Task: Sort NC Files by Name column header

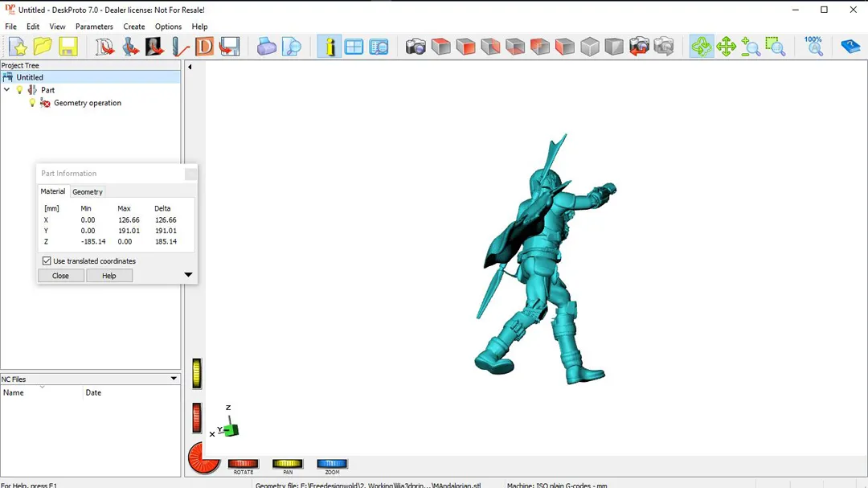Action: click(x=42, y=392)
